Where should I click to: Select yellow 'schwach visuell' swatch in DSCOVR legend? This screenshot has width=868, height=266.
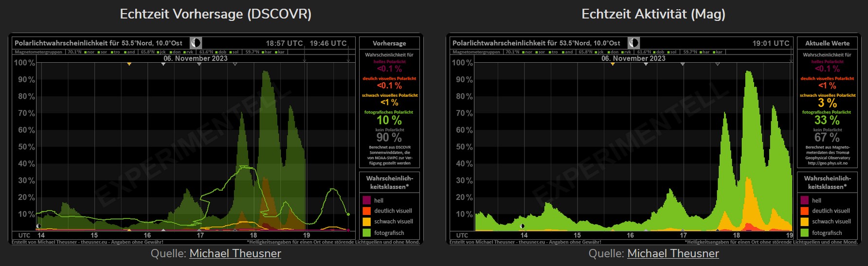[367, 222]
